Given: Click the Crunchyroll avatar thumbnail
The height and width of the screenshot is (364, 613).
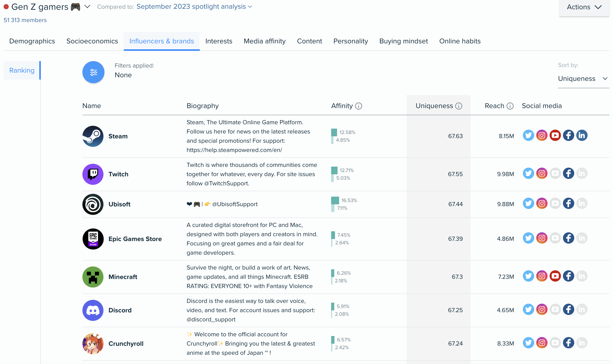Looking at the screenshot, I should coord(93,344).
